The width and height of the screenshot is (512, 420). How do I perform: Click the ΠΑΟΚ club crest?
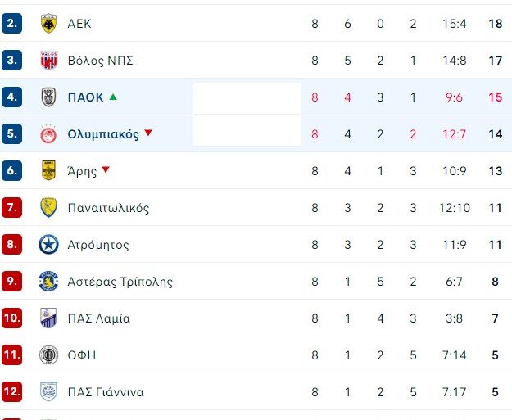point(49,97)
